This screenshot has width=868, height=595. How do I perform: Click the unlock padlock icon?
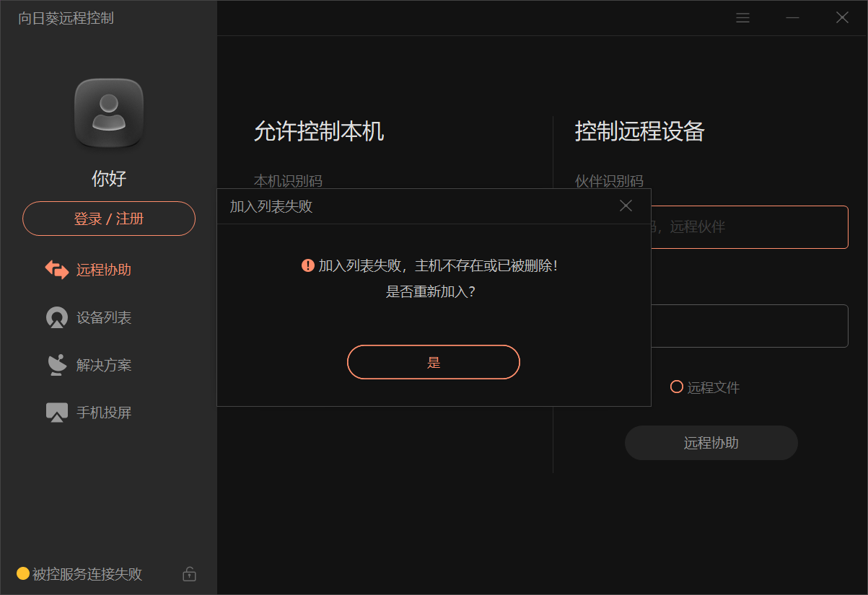click(189, 574)
